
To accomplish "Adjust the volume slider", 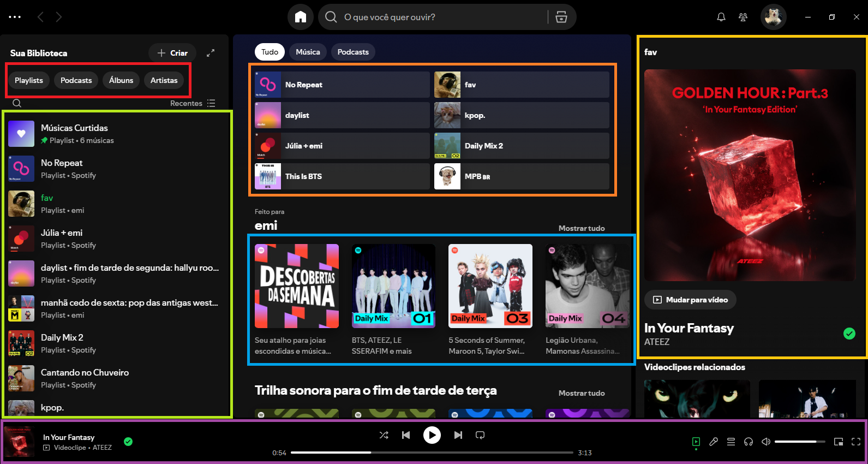I will tap(799, 442).
